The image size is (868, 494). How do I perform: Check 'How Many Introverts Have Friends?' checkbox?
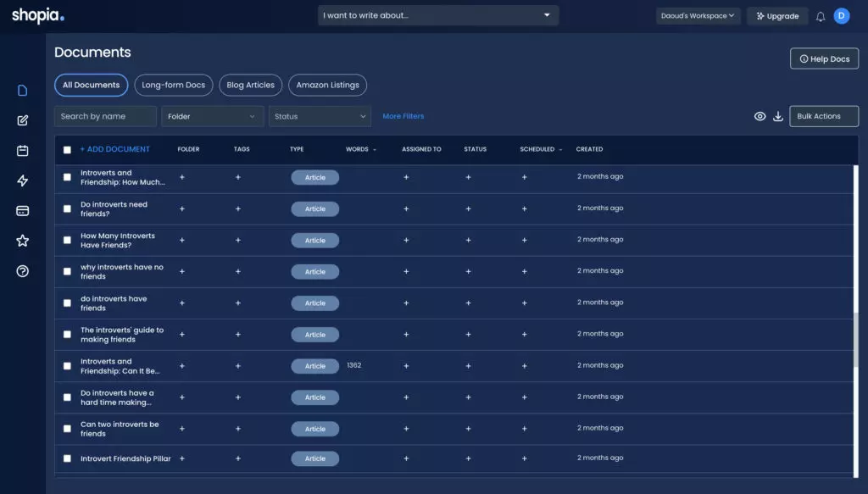coord(67,240)
